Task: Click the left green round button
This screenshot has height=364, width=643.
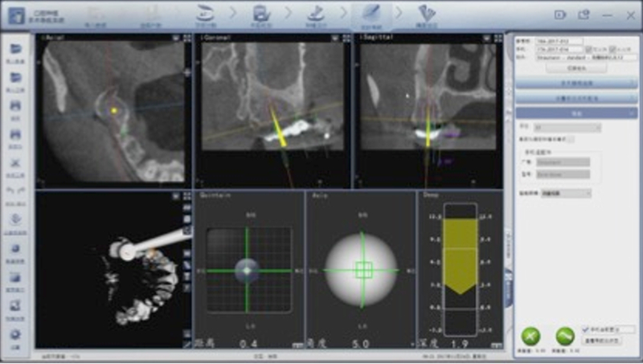Action: 530,334
